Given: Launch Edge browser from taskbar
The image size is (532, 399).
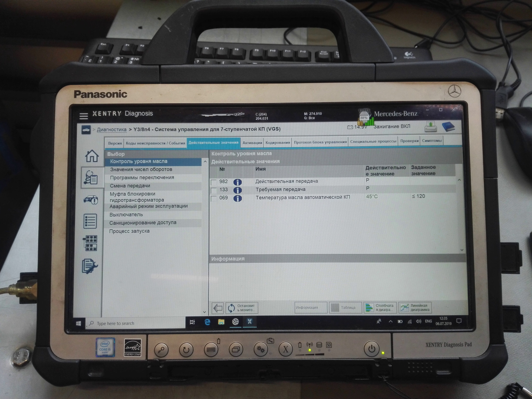Looking at the screenshot, I should [x=207, y=322].
